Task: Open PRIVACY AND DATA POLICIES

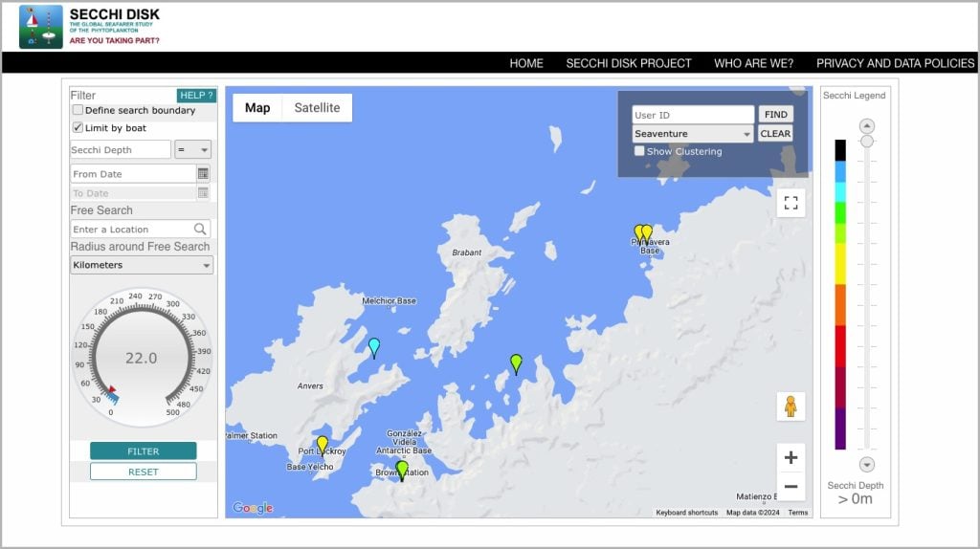Action: point(895,63)
